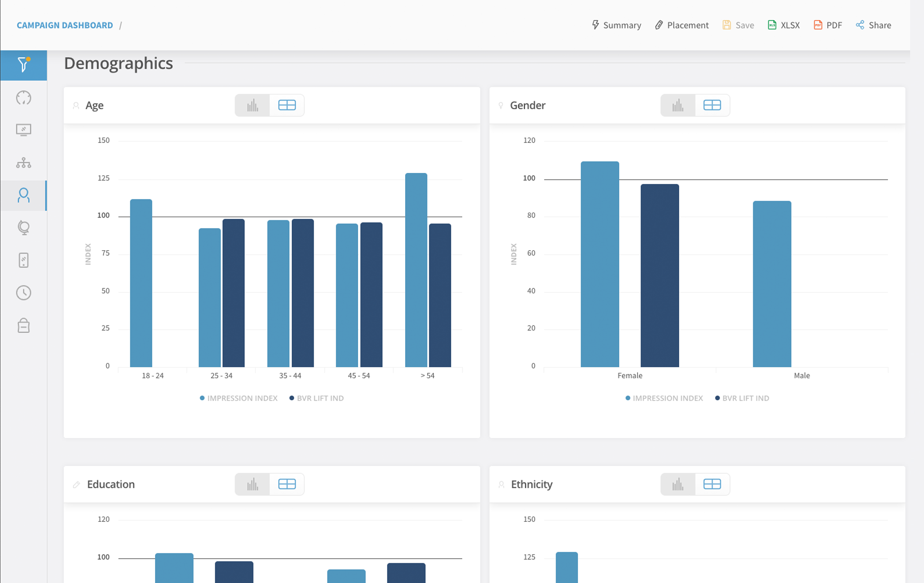Click the person icon beside Age title

[76, 106]
